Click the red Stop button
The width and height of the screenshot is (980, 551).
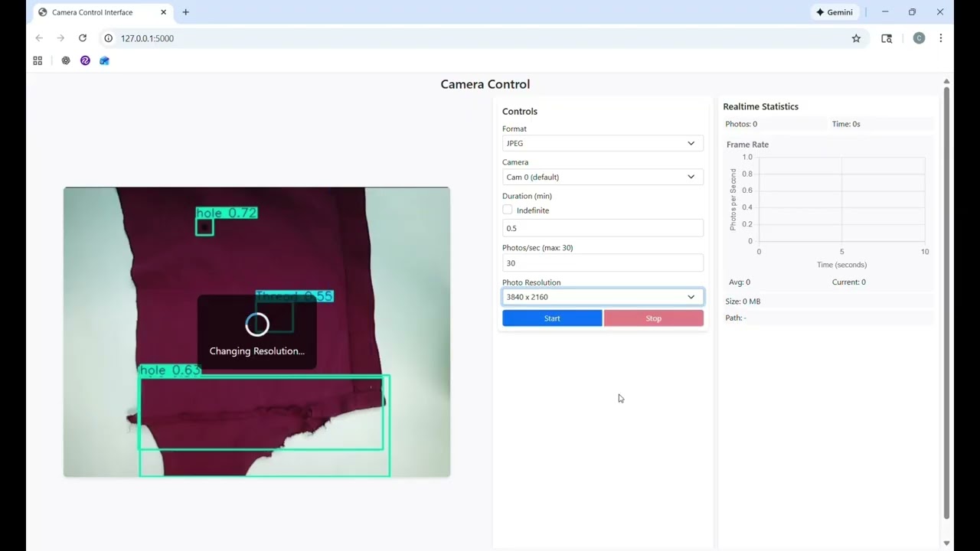point(653,318)
